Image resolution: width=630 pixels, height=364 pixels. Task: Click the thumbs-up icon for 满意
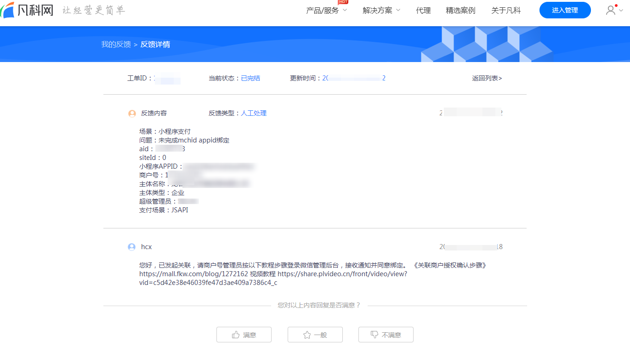tap(236, 335)
